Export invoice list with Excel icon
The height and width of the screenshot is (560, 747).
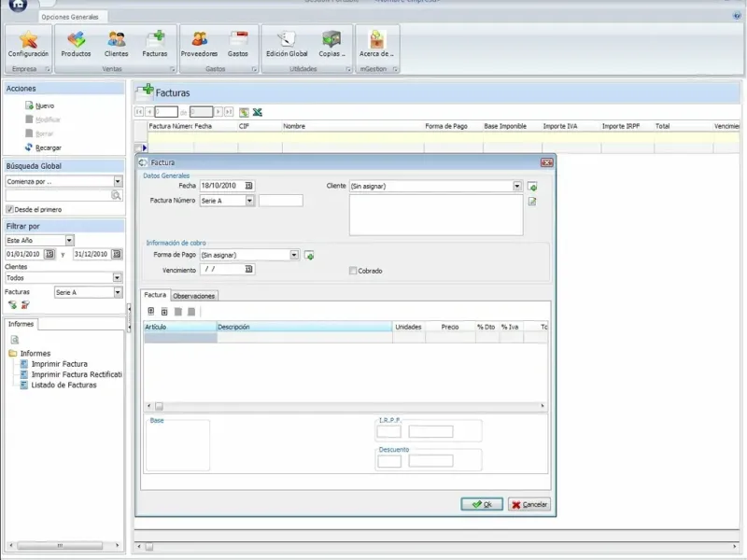click(x=258, y=112)
